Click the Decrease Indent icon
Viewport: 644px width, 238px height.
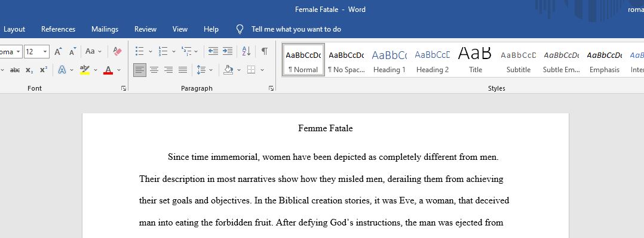(x=213, y=51)
